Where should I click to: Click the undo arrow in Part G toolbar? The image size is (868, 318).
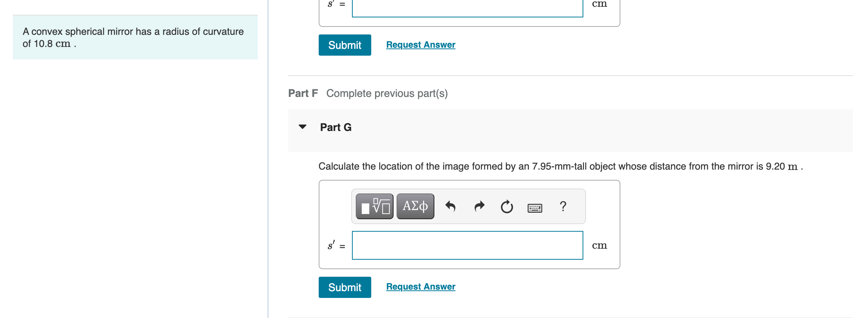tap(451, 206)
